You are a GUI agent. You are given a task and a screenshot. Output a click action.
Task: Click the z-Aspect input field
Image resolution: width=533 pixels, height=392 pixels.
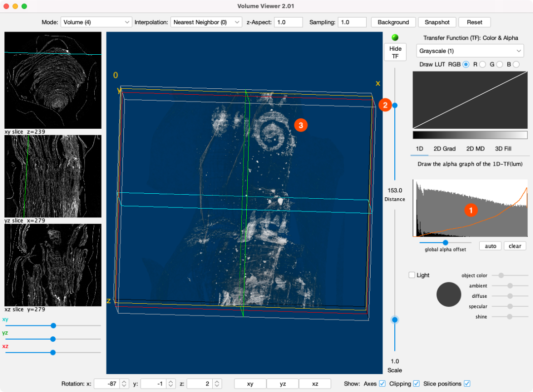(x=289, y=22)
